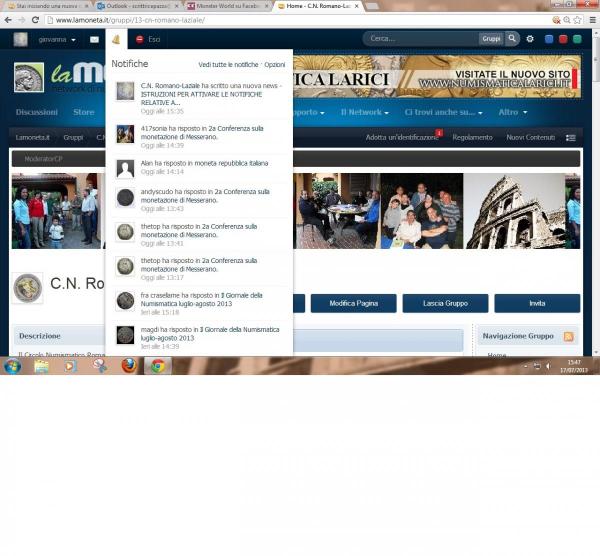The width and height of the screenshot is (600, 556).
Task: Click the RSS feed icon in Navigazione Gruppo
Action: click(569, 336)
